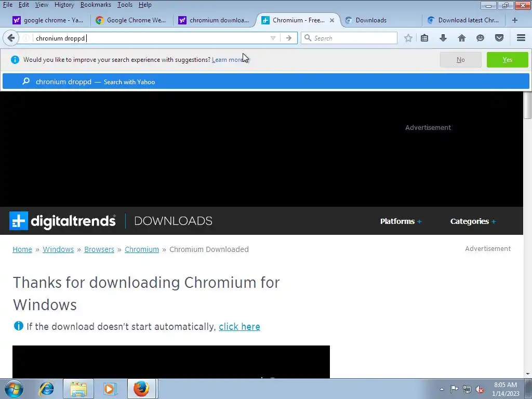The image size is (532, 399).
Task: Open the Windows Start button
Action: coord(14,389)
